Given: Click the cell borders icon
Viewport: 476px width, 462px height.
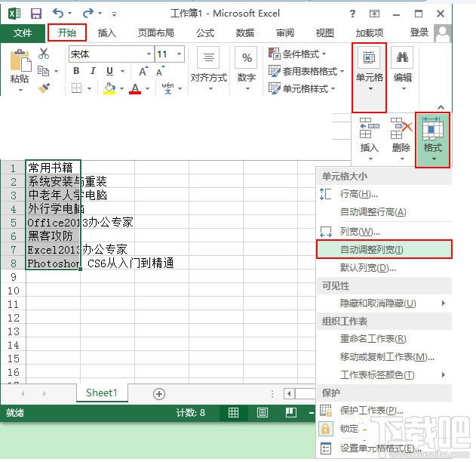Looking at the screenshot, I should pos(76,88).
